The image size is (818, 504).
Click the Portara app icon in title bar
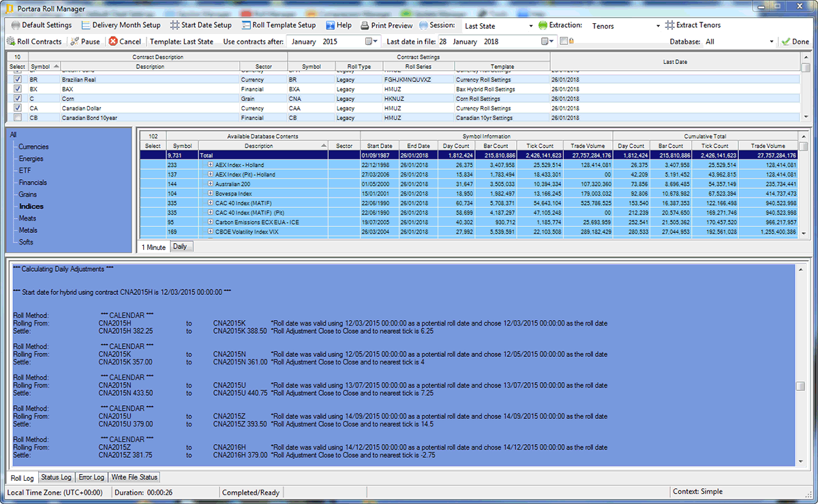click(x=8, y=8)
